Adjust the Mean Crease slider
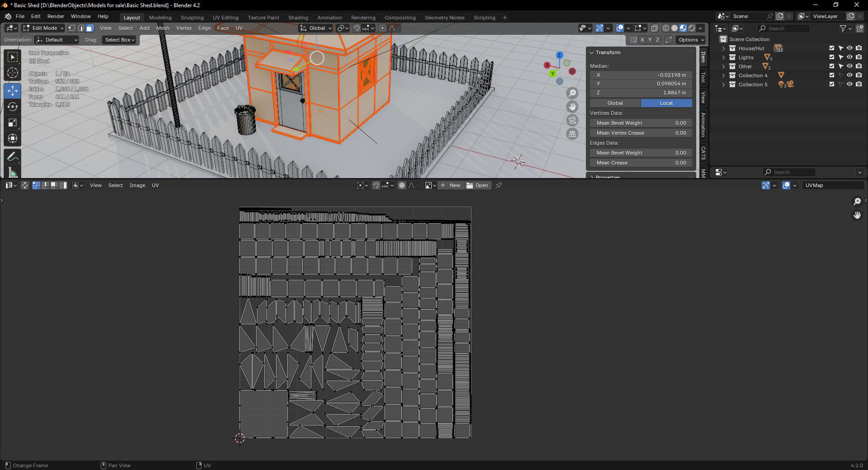868x470 pixels. click(x=641, y=163)
